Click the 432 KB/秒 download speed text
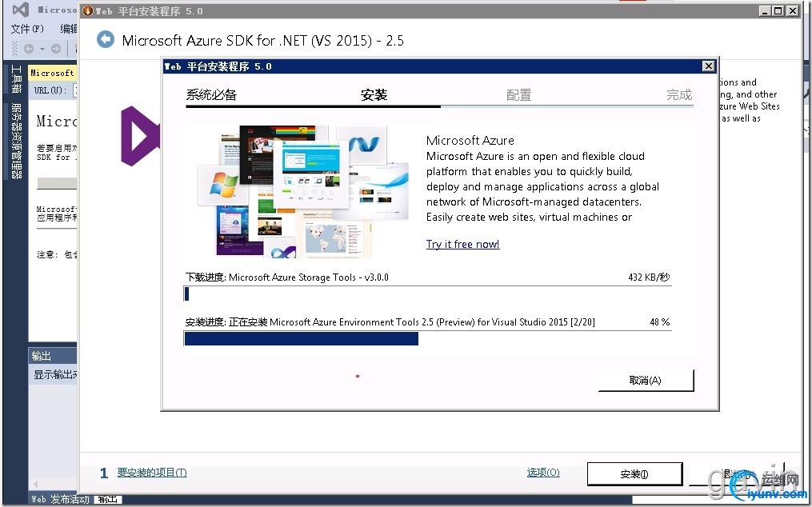 (x=649, y=277)
